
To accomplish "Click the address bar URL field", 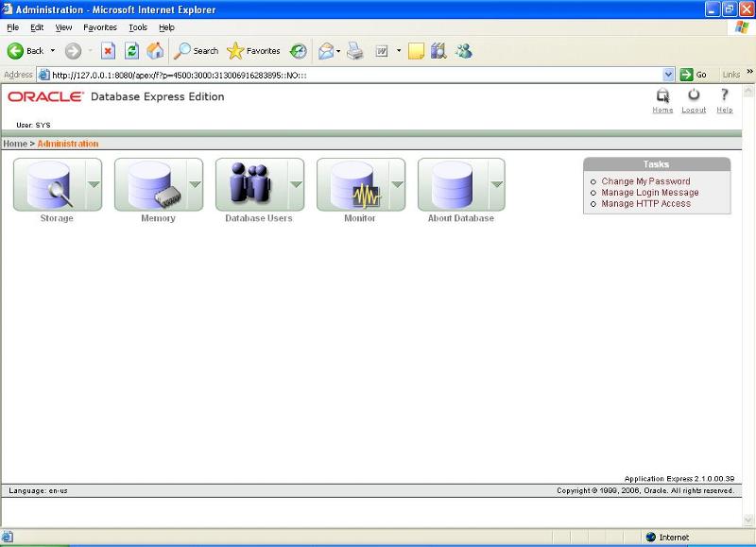I will pos(357,75).
